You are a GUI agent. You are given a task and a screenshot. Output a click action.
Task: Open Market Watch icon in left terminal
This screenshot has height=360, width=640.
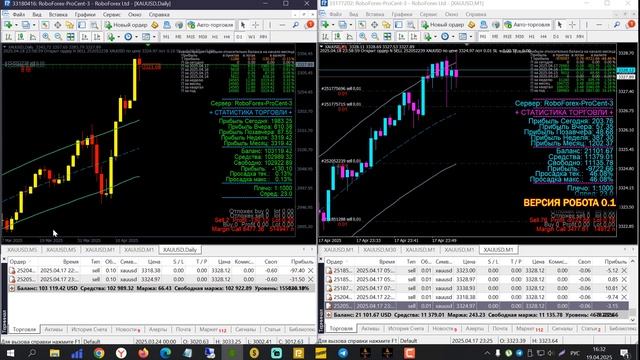click(45, 25)
